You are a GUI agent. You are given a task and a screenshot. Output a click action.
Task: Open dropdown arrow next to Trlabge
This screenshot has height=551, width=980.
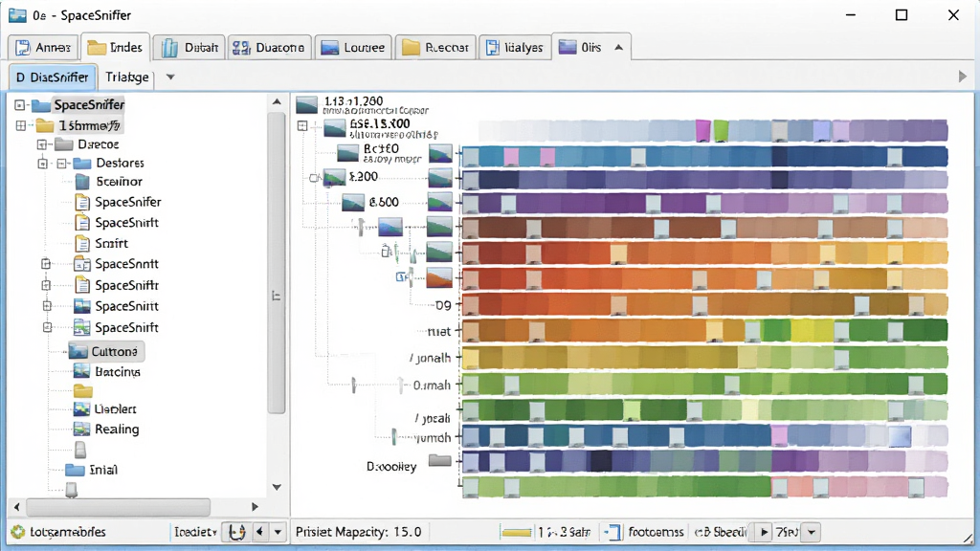[x=170, y=77]
